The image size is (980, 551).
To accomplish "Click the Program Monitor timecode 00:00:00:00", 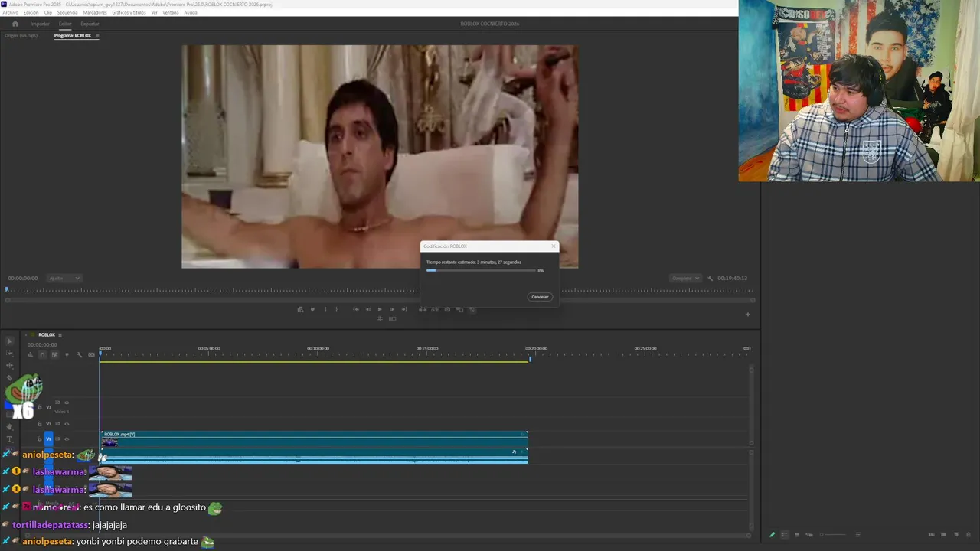I will pos(22,278).
